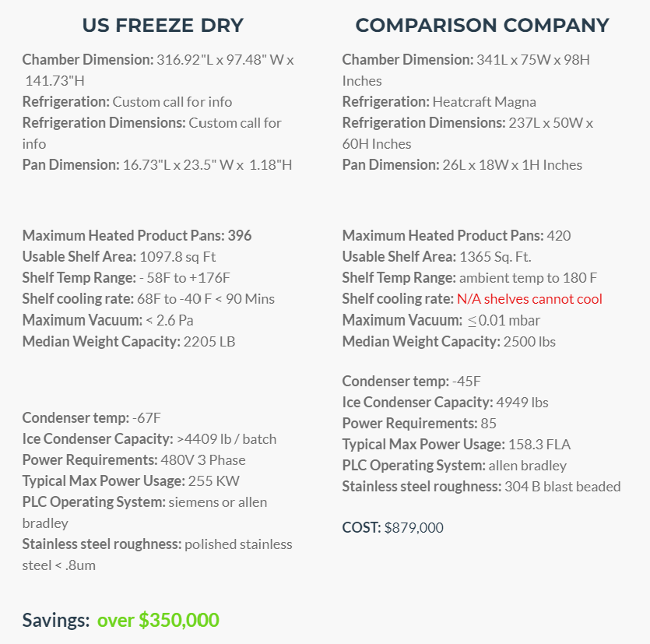Image resolution: width=650 pixels, height=644 pixels.
Task: Click Shelf Temp Range -58F to +176F
Action: click(126, 277)
